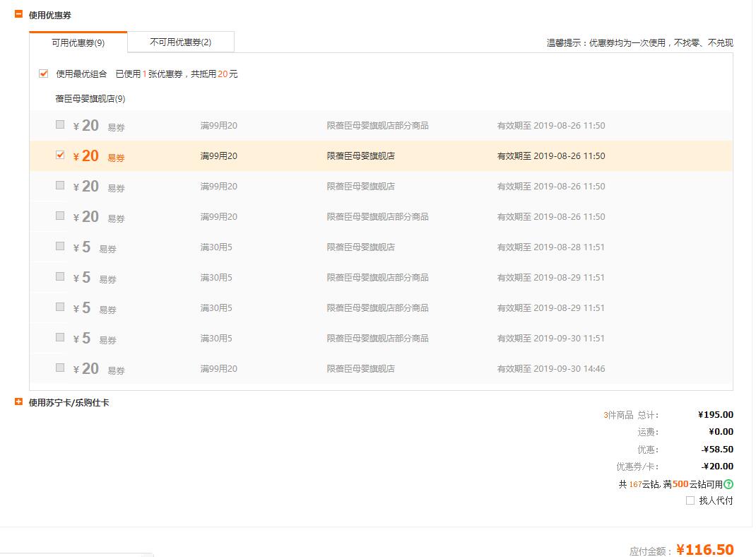Click the total ¥195.00 value
The width and height of the screenshot is (756, 557).
(x=716, y=415)
